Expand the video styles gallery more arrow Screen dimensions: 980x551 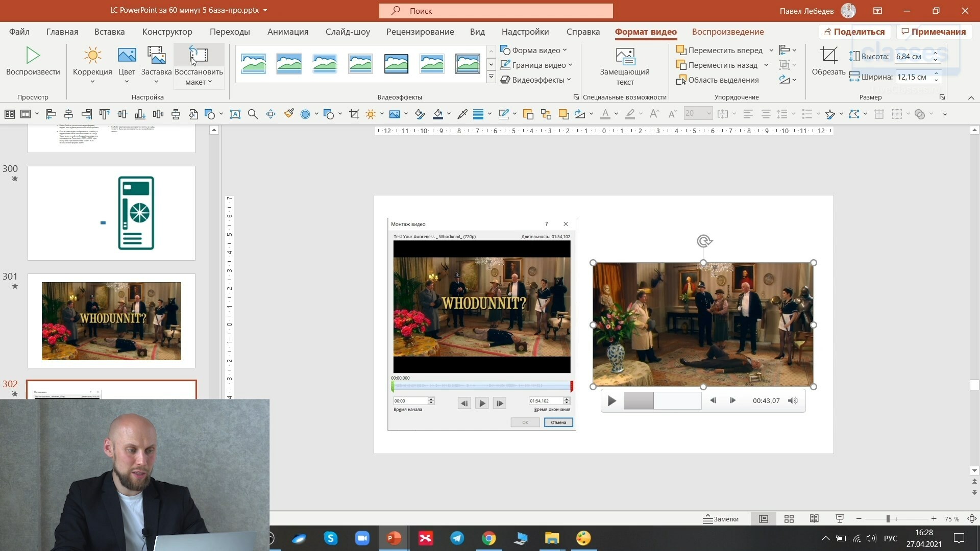point(491,77)
